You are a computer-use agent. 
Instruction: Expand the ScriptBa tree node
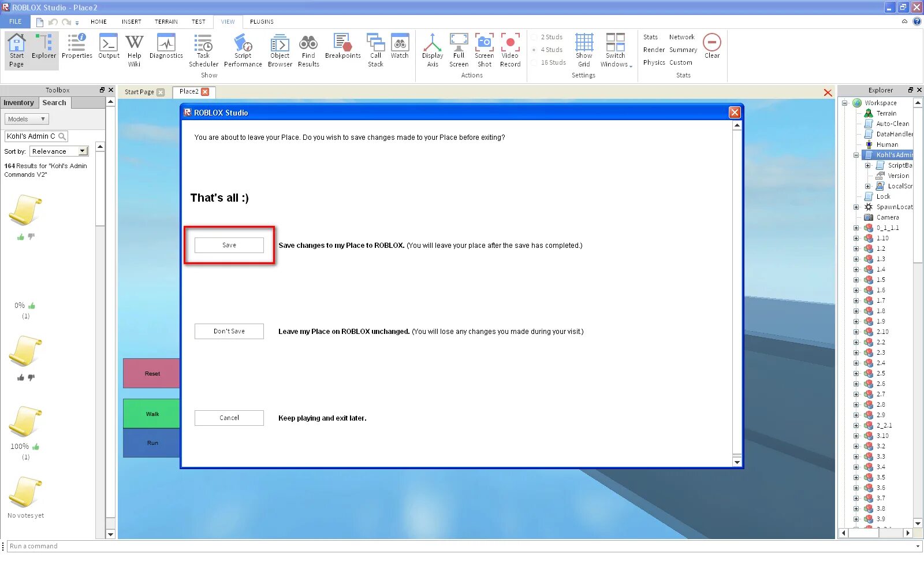[867, 165]
